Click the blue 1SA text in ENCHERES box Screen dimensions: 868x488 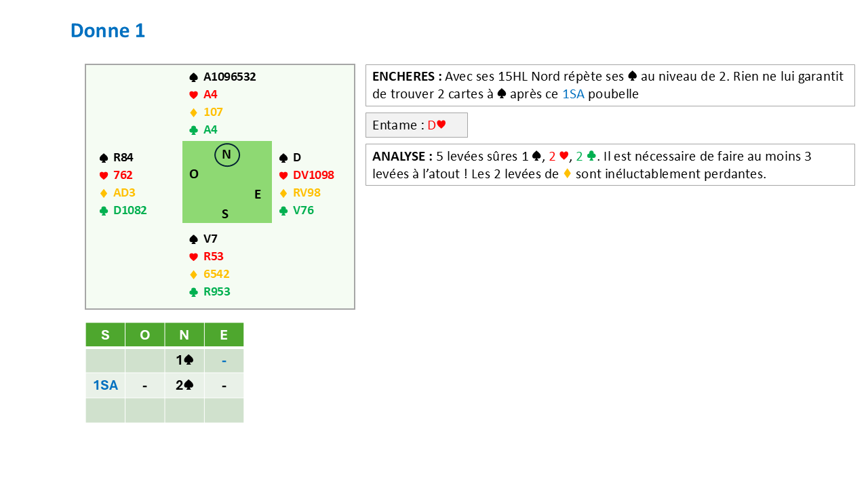click(573, 94)
